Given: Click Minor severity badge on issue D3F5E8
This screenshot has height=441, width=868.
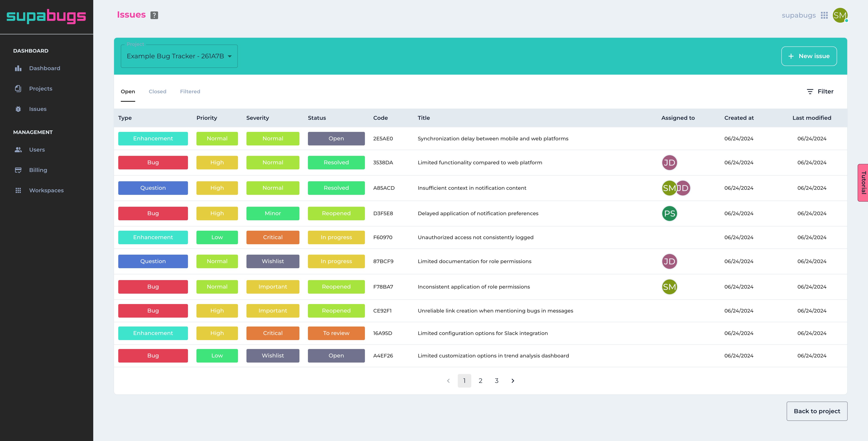Looking at the screenshot, I should point(273,214).
